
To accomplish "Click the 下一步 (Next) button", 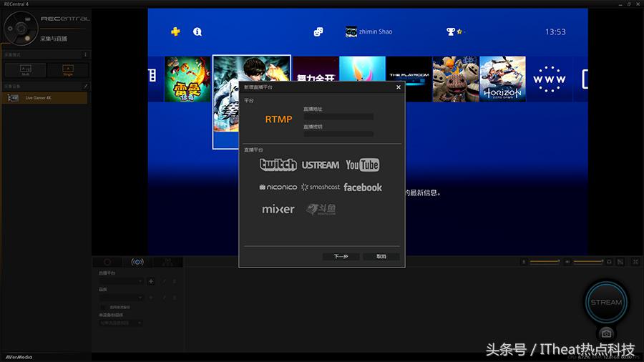I will coord(341,257).
